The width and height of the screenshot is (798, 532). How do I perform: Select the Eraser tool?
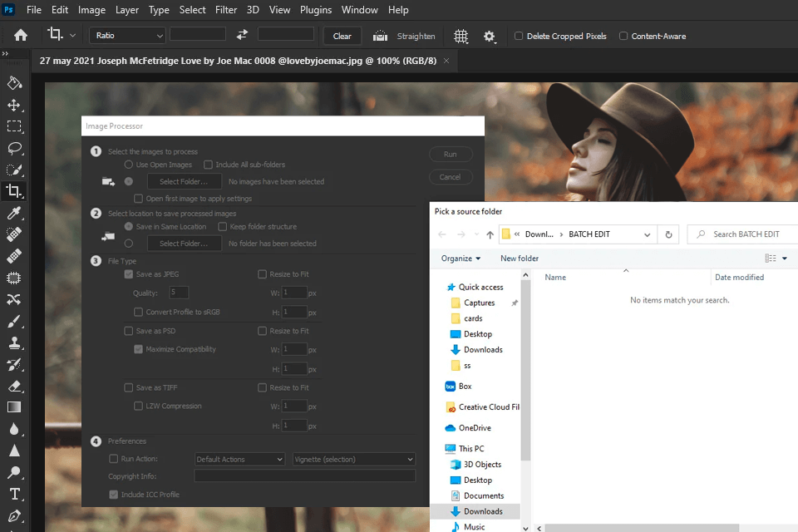pyautogui.click(x=14, y=386)
